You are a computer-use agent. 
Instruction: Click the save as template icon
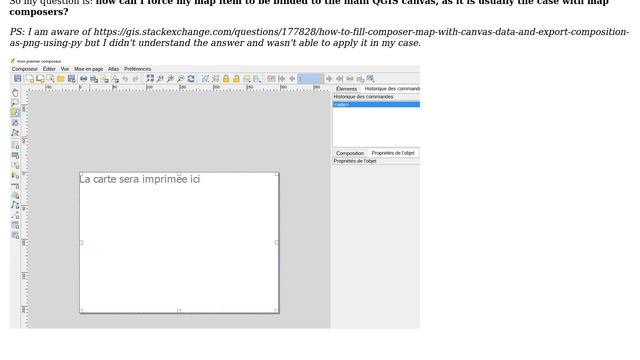click(71, 79)
